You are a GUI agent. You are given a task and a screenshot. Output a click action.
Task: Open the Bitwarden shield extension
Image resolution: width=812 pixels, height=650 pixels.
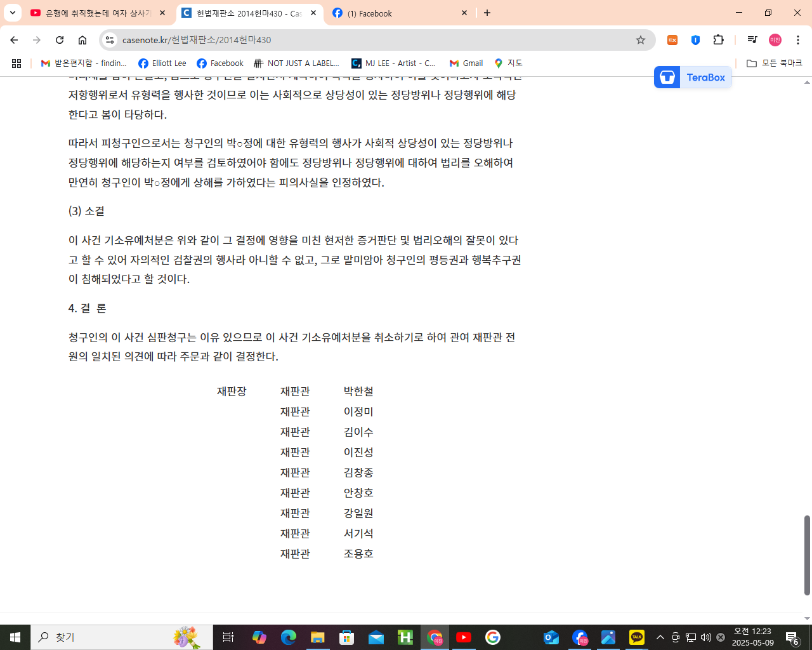(695, 40)
